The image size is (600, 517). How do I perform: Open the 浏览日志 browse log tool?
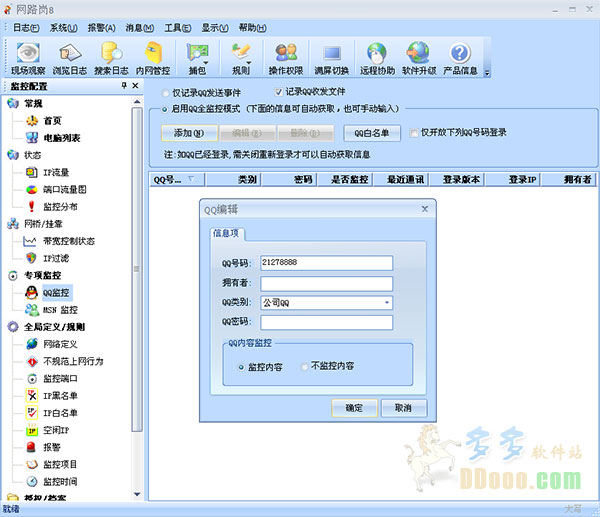[69, 58]
